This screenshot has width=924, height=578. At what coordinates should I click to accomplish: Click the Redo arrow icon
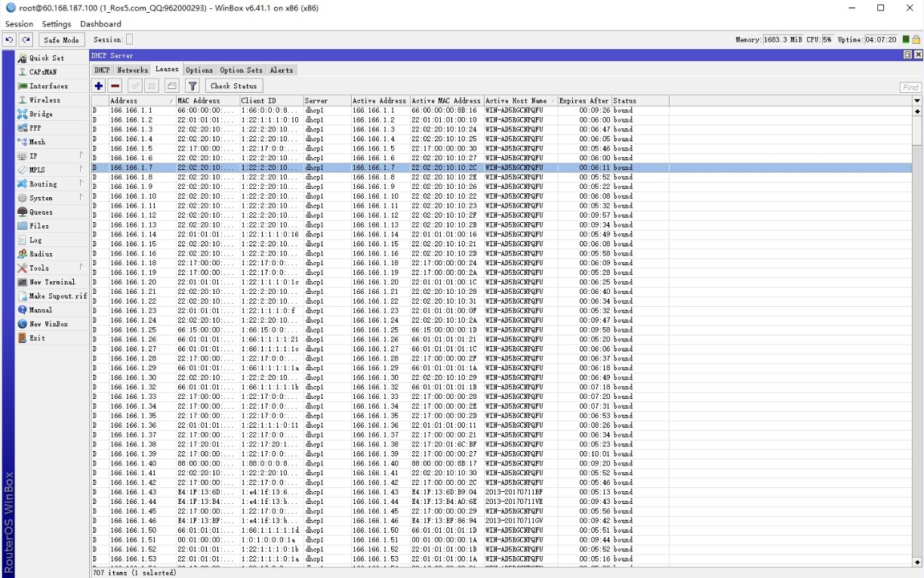click(x=26, y=40)
